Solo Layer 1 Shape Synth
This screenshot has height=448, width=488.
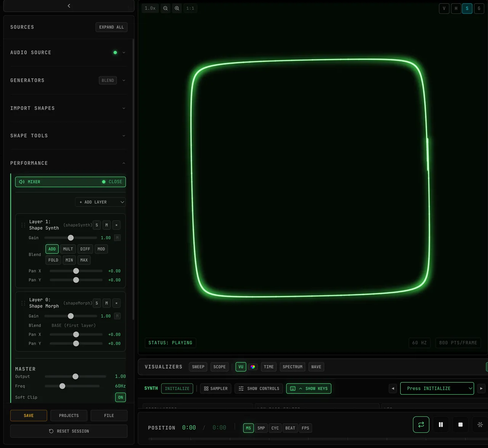[97, 225]
